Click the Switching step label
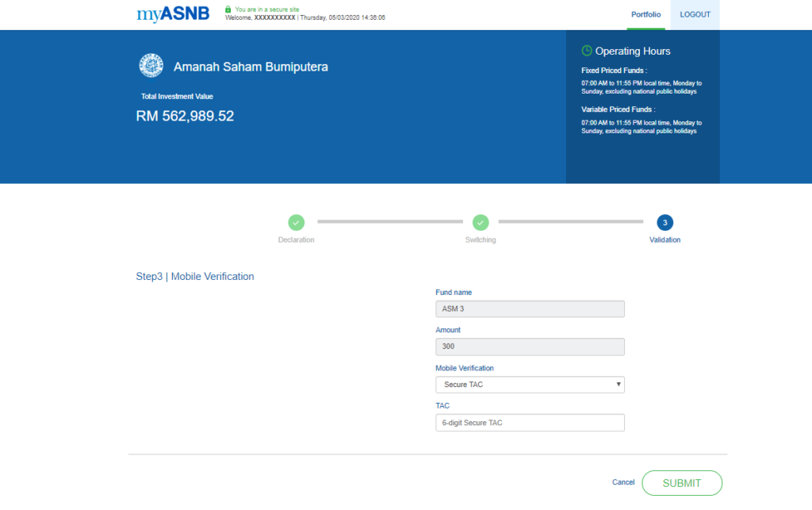812x510 pixels. point(481,240)
